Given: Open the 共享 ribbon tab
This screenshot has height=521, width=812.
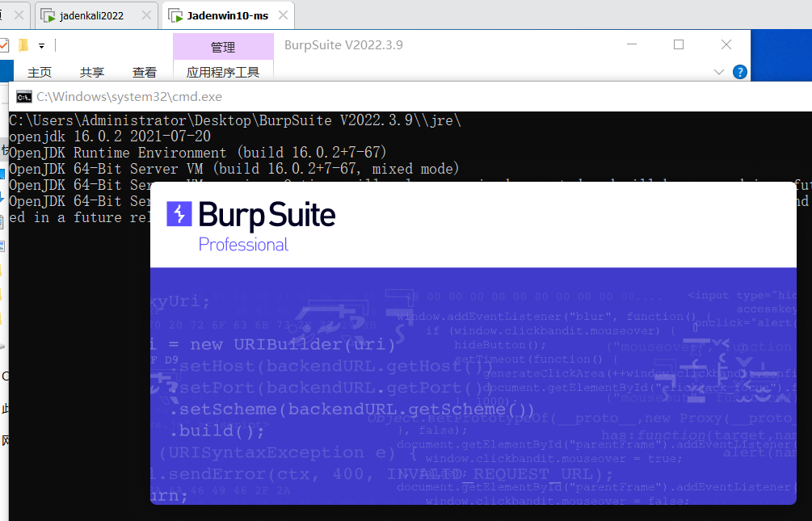Looking at the screenshot, I should (92, 72).
